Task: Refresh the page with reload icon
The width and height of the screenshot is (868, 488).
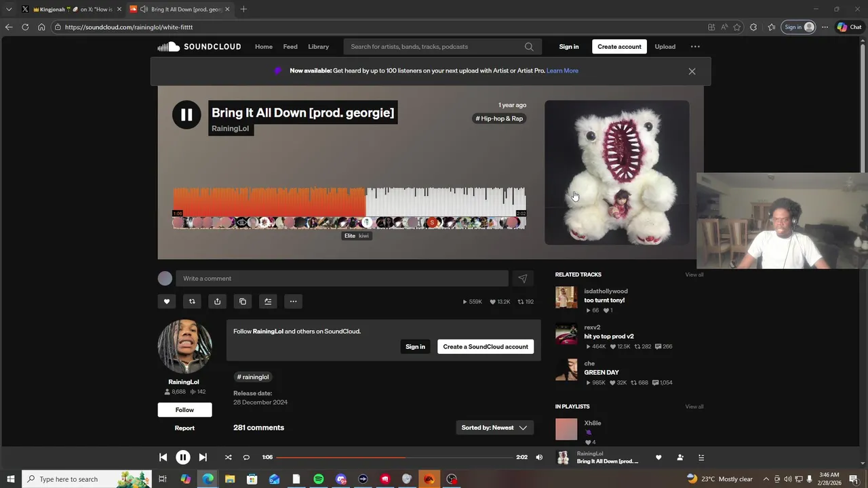Action: click(25, 27)
